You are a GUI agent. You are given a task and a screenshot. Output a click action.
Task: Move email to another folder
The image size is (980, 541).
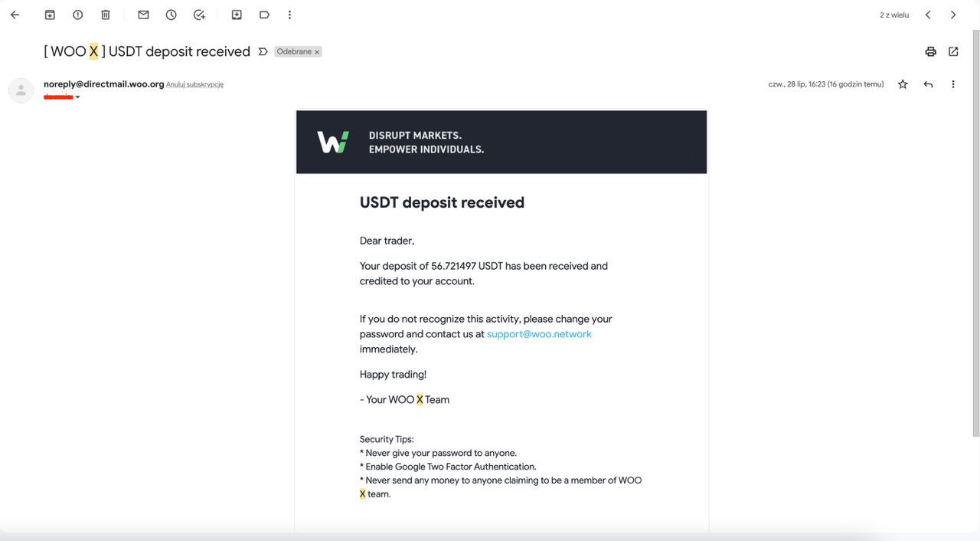pos(237,15)
